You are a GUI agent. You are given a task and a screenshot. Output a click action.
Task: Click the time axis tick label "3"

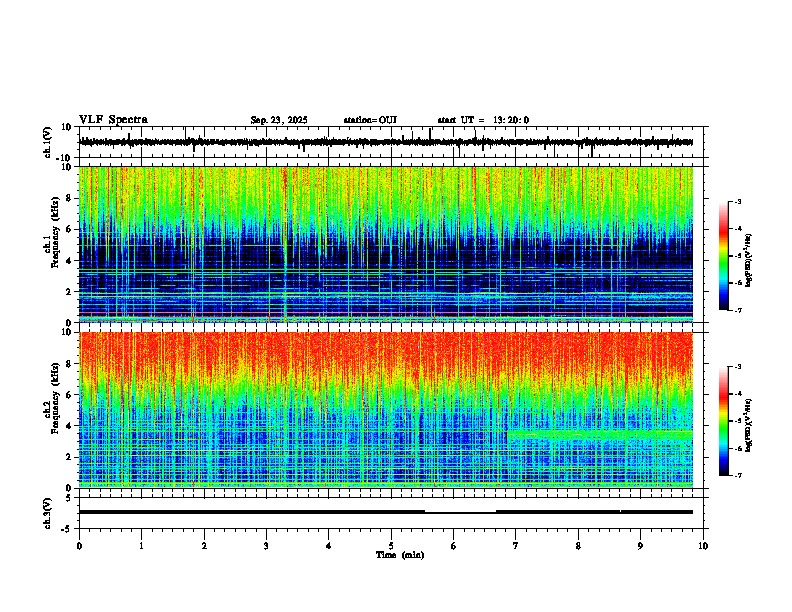click(267, 546)
